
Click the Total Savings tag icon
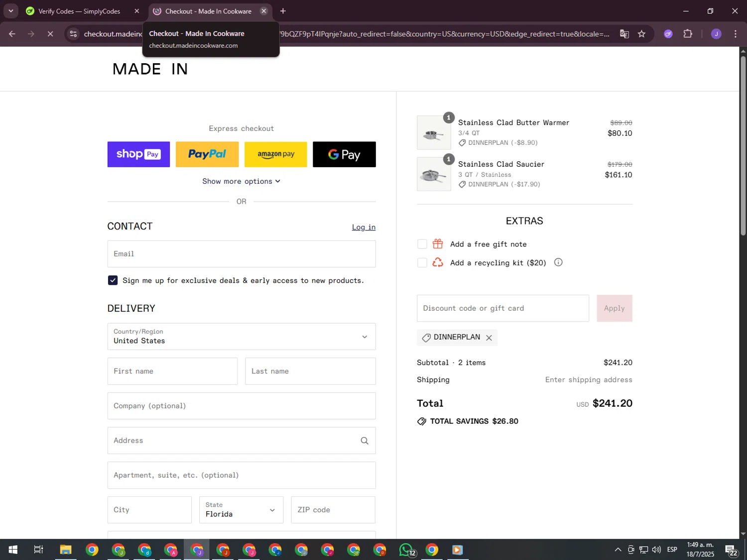click(x=422, y=421)
